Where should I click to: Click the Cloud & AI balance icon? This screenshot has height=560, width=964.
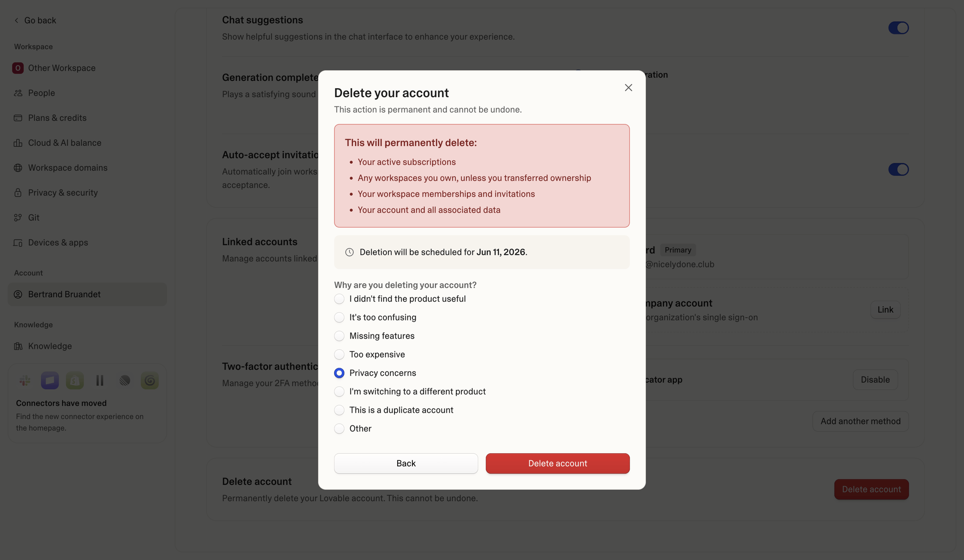click(18, 143)
